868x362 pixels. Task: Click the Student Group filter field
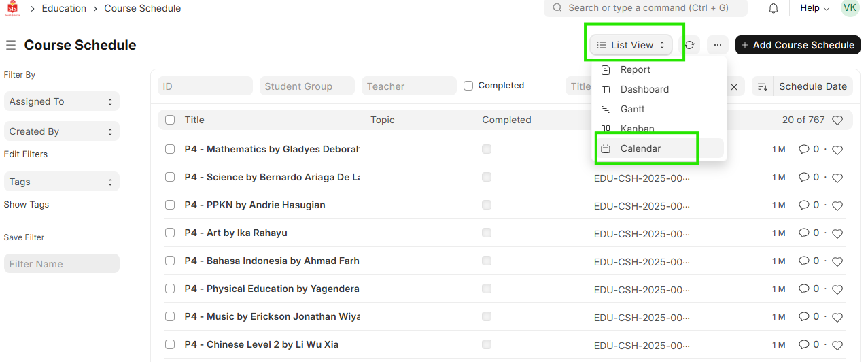[x=307, y=86]
